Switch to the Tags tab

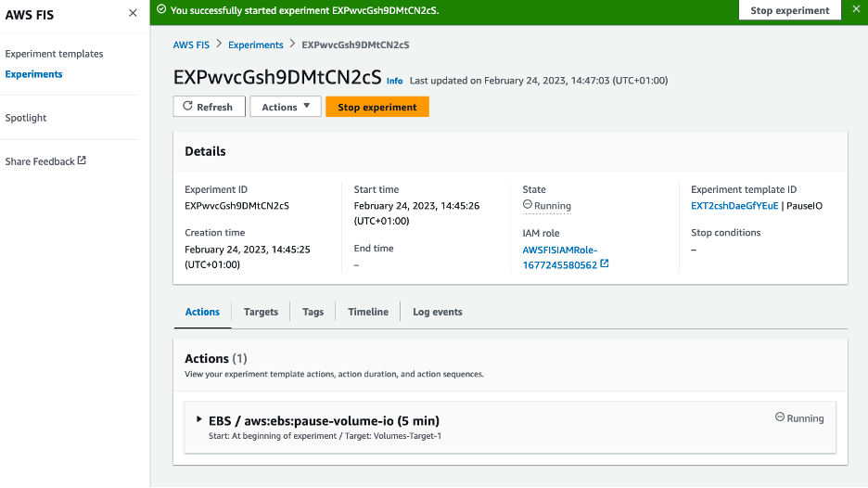313,312
